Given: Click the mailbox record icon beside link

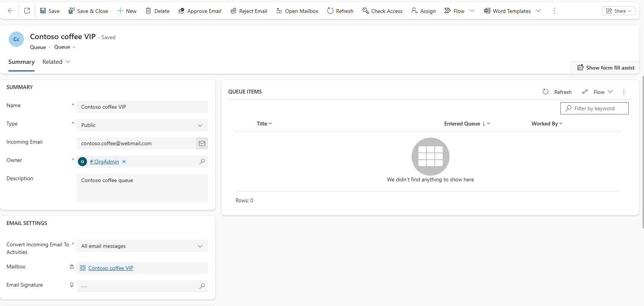Looking at the screenshot, I should pyautogui.click(x=83, y=268).
